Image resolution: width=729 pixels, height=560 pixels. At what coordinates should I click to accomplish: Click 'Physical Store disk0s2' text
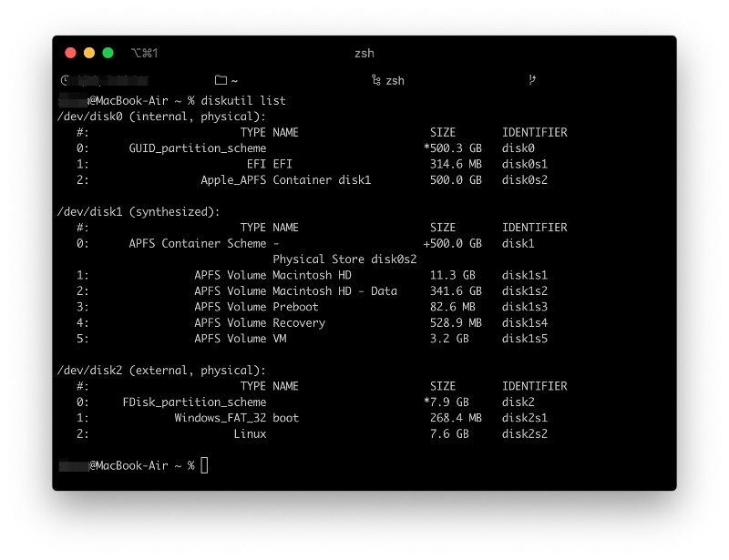tap(344, 260)
